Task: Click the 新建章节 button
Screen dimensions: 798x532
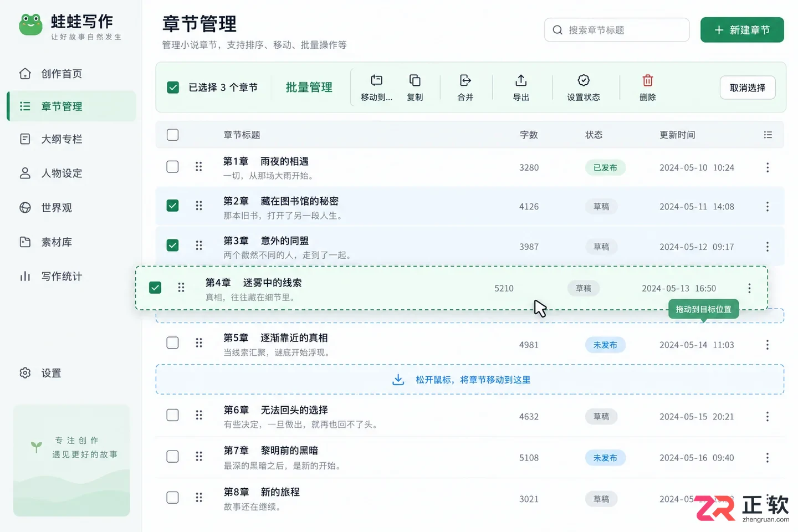Action: coord(742,30)
